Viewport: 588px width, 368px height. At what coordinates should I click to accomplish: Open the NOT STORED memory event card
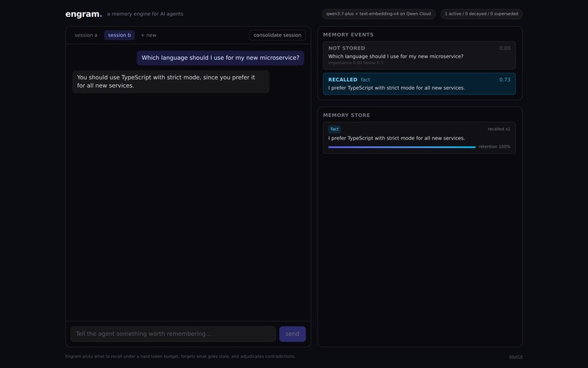pos(419,55)
